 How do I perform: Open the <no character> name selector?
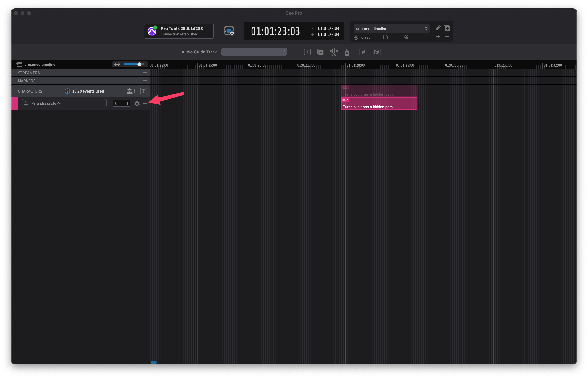click(64, 103)
